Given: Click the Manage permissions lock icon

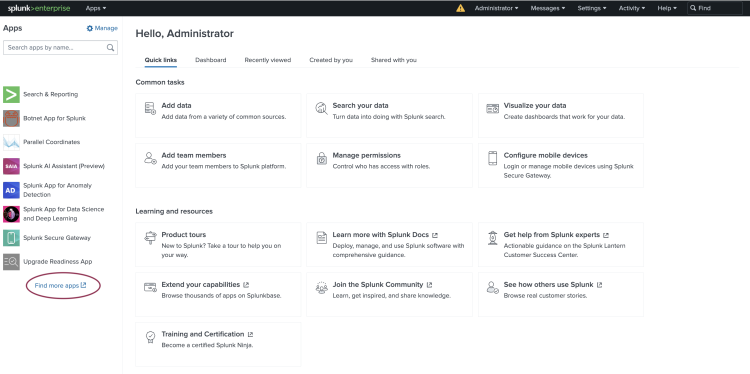Looking at the screenshot, I should pos(321,158).
